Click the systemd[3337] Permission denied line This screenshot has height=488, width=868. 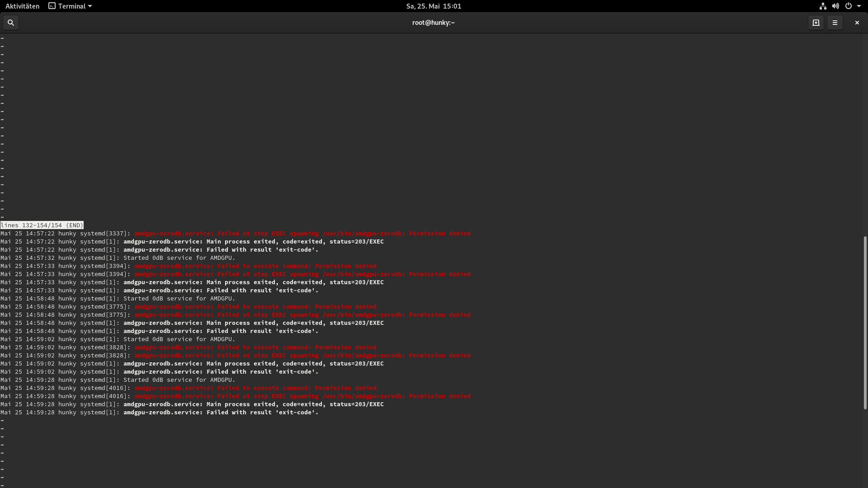[302, 234]
